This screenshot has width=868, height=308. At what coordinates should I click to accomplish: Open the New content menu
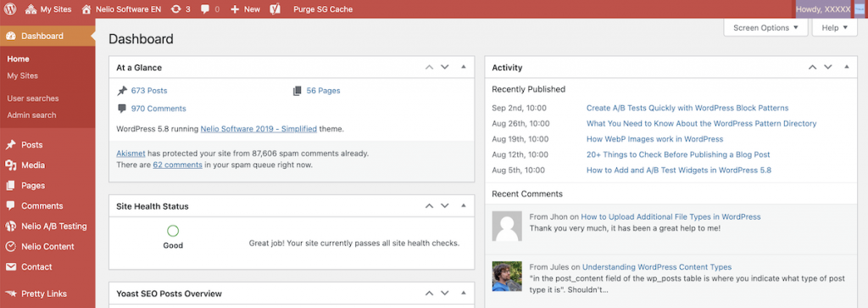tap(245, 8)
